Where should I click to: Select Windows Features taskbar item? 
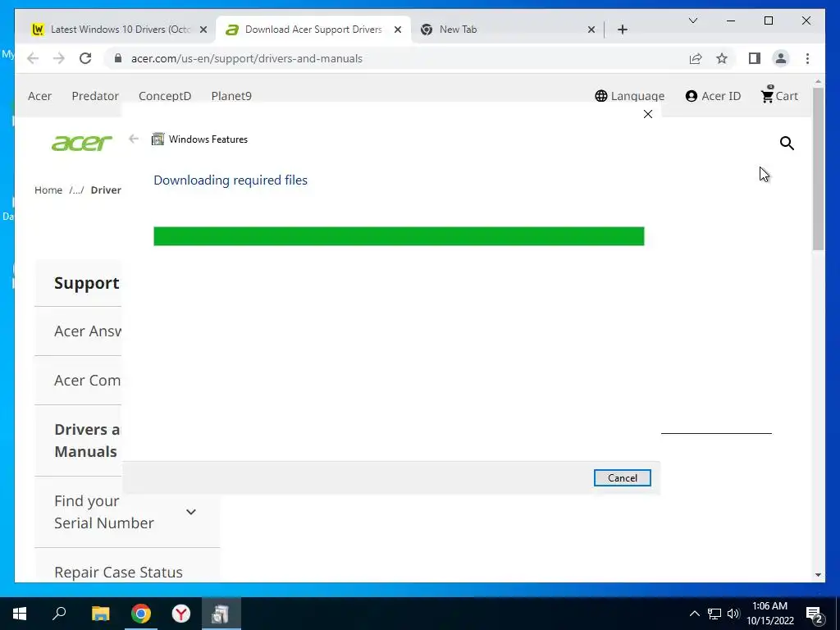[x=221, y=614]
